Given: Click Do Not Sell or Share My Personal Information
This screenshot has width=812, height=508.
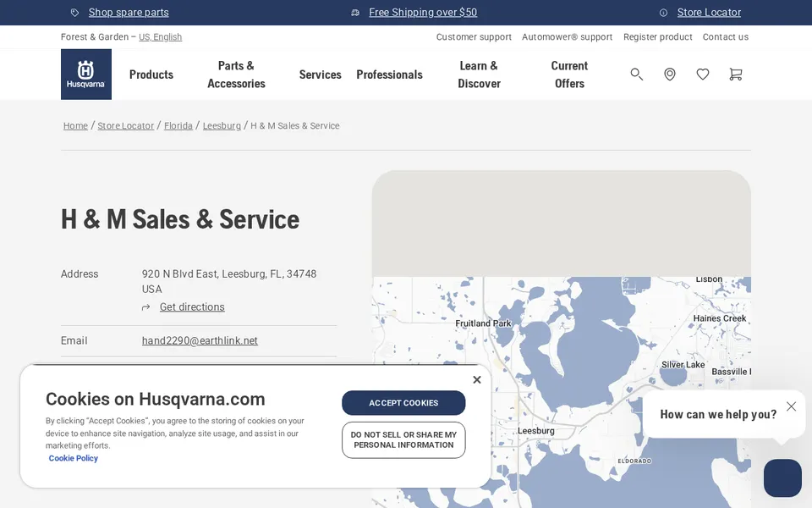Looking at the screenshot, I should click(x=403, y=440).
